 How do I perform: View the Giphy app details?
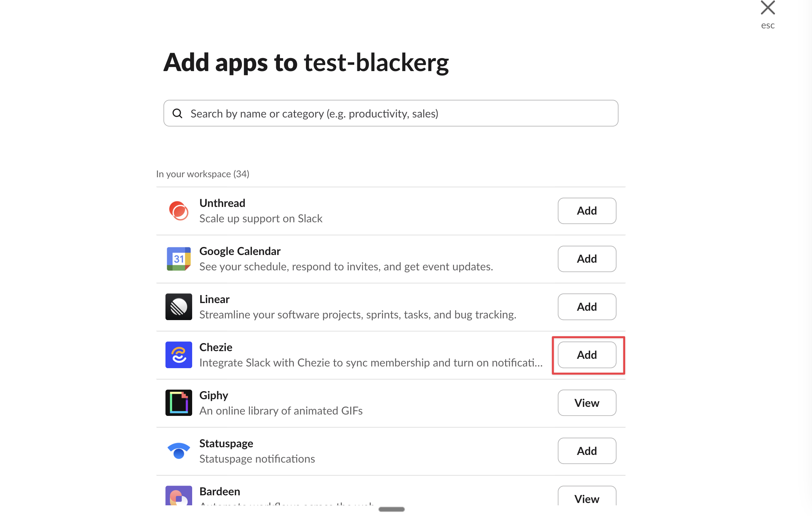[586, 403]
